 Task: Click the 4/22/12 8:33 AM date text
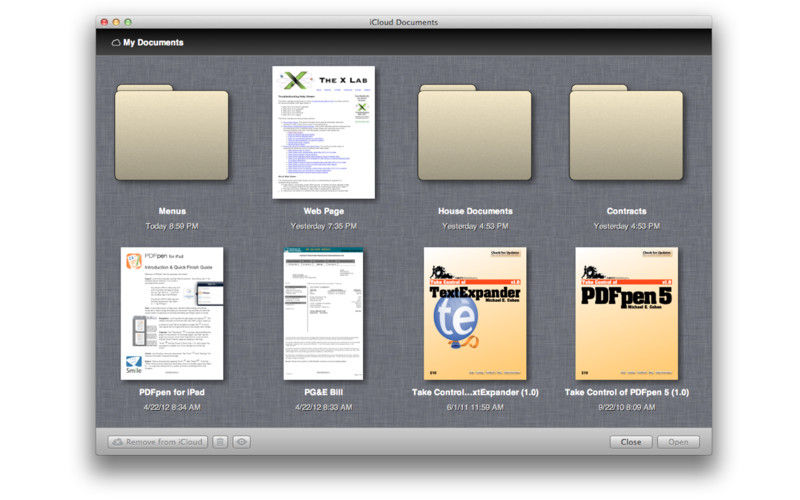pos(323,407)
